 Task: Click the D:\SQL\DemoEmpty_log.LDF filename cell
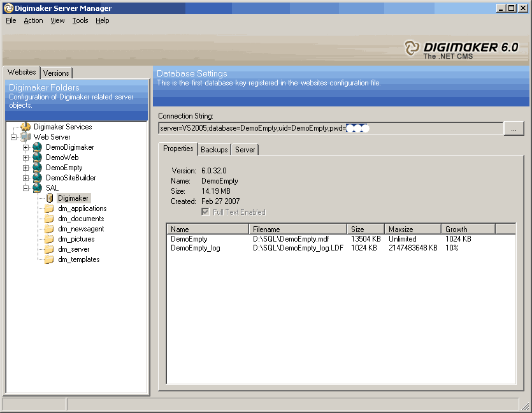click(x=298, y=248)
